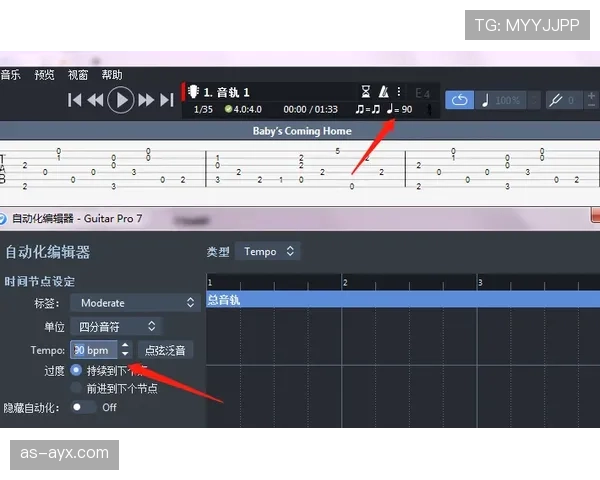Toggle the 隐藏自动化 Off switch
Viewport: 600px width, 480px height.
coord(83,407)
